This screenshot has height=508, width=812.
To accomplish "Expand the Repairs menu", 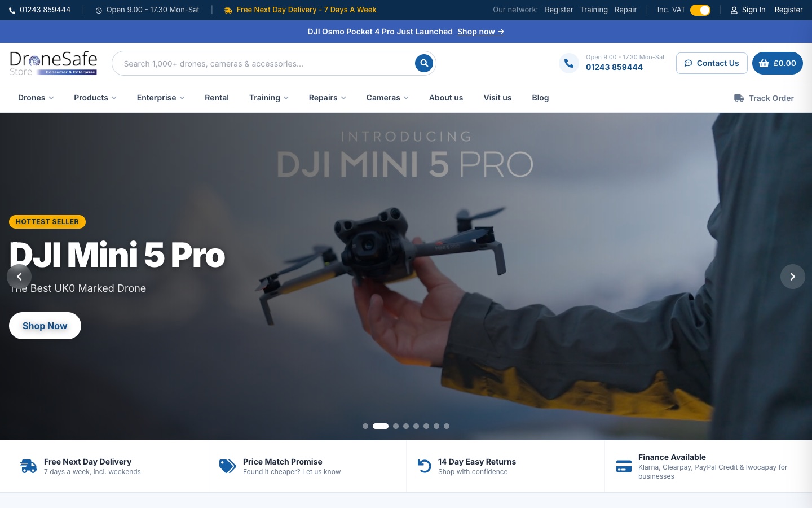I will click(328, 98).
